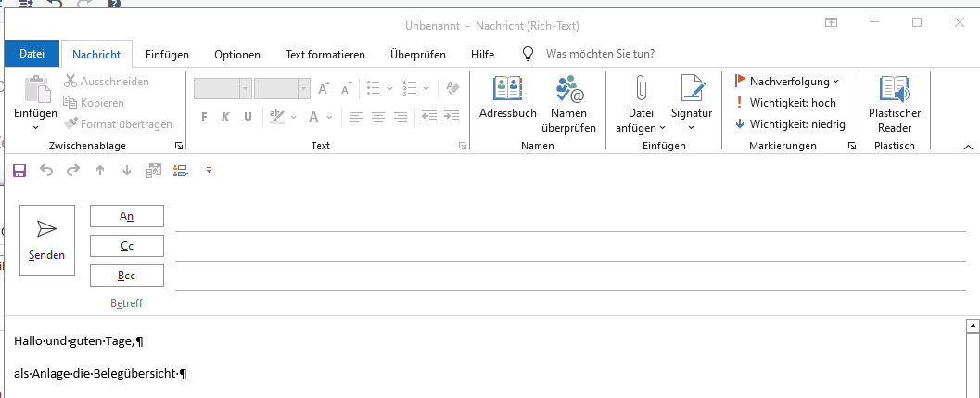Click the undo arrow in quick toolbar

pyautogui.click(x=46, y=170)
